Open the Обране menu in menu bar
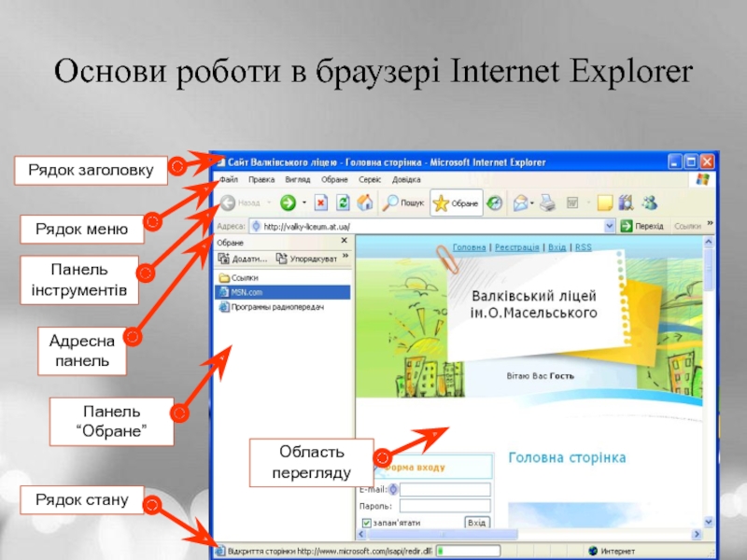 coord(334,179)
